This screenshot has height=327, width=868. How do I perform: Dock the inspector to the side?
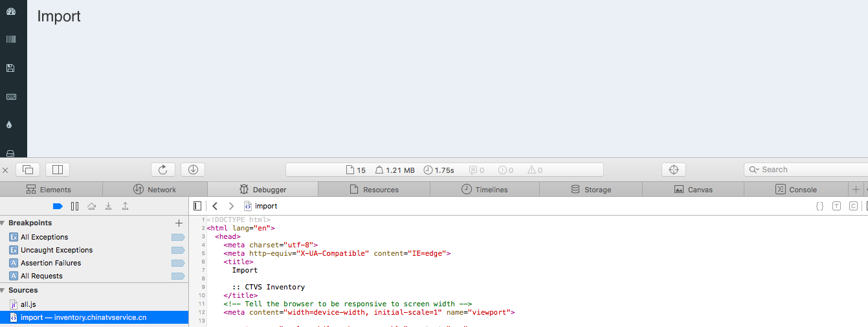(58, 170)
